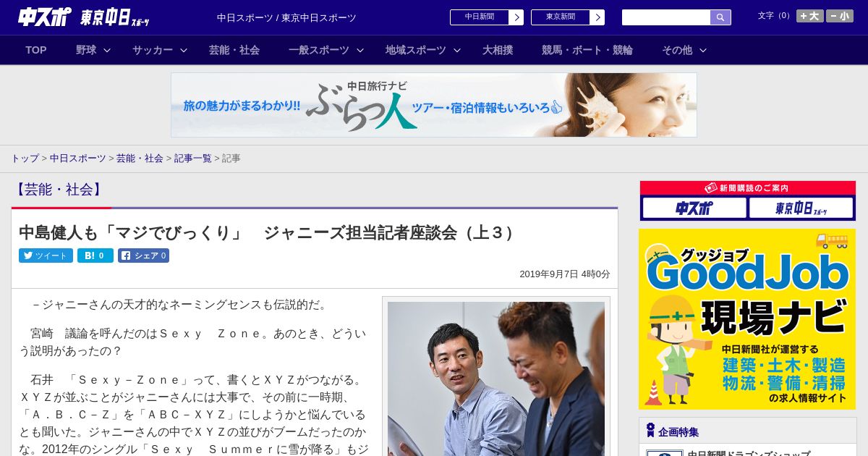Expand the サッカー dropdown chevron
The height and width of the screenshot is (456, 868).
(x=184, y=50)
